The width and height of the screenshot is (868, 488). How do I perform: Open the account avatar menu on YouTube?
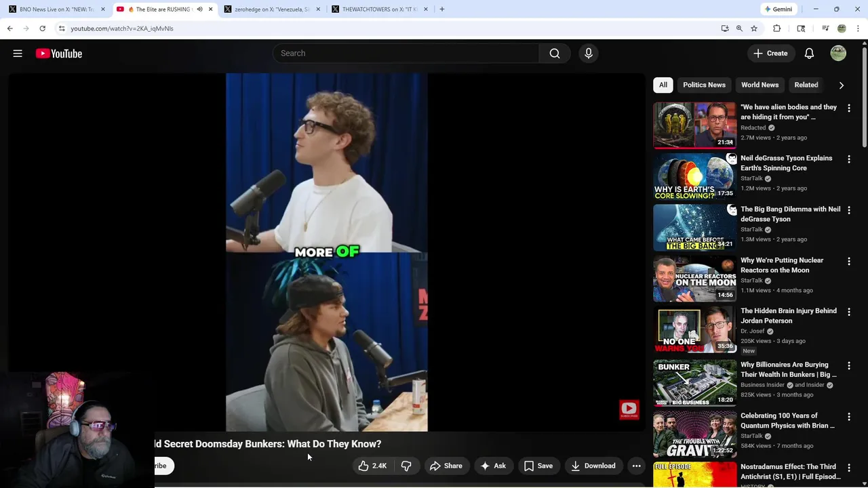pyautogui.click(x=838, y=54)
